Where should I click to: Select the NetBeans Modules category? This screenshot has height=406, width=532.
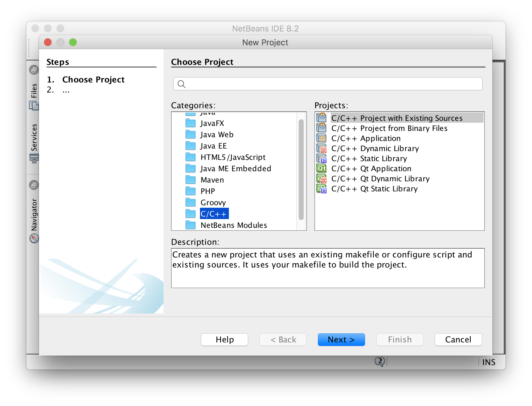[x=234, y=225]
